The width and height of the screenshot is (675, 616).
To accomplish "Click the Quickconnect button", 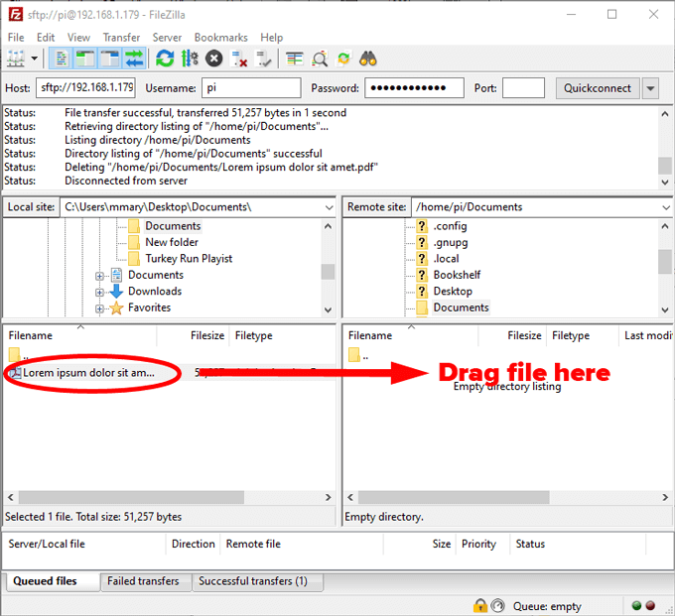I will coord(598,88).
